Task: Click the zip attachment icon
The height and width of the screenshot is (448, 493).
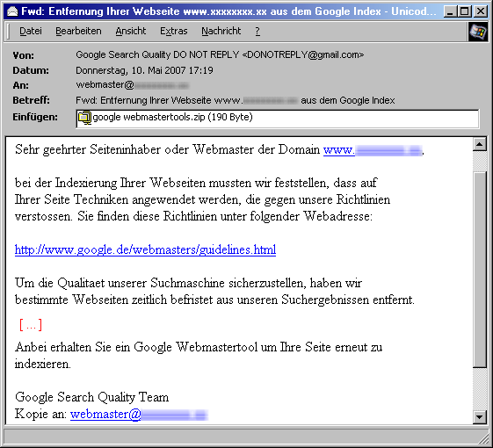Action: pyautogui.click(x=84, y=118)
